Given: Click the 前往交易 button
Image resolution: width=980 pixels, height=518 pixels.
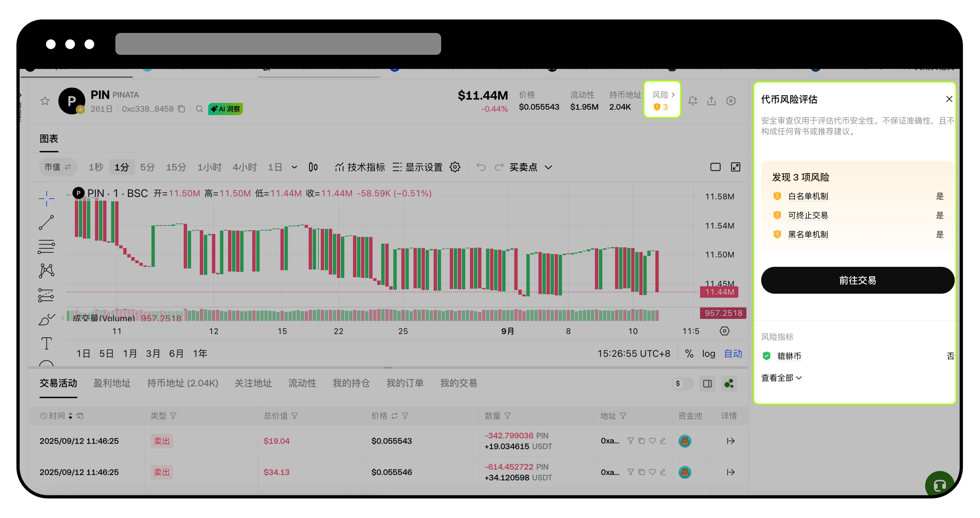Looking at the screenshot, I should pos(858,280).
